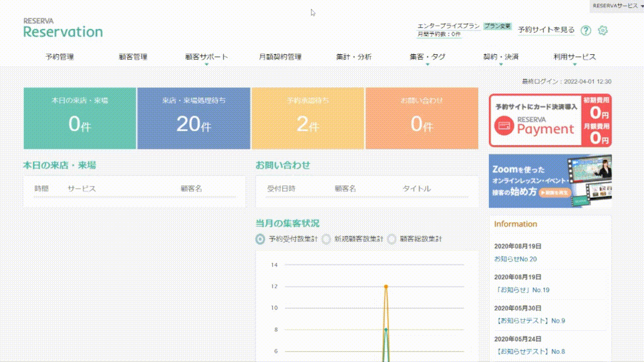
Task: Expand the 利用サービス menu
Action: [x=575, y=57]
